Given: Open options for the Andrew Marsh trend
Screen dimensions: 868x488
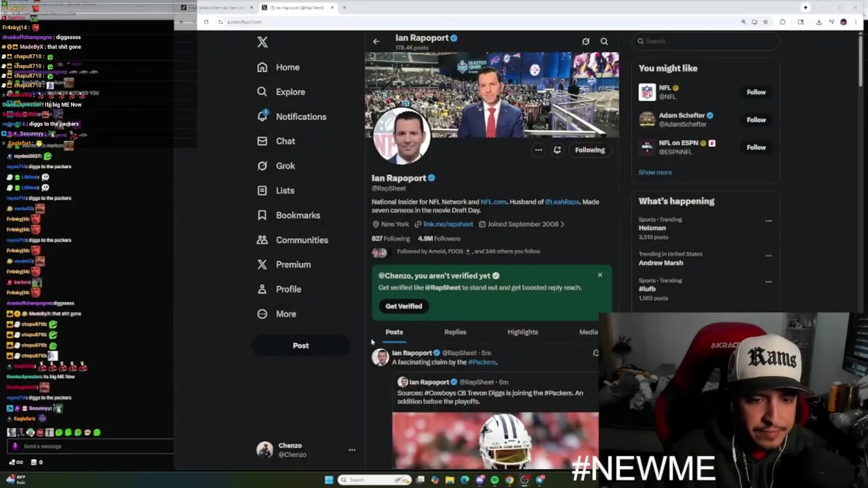Looking at the screenshot, I should tap(768, 256).
